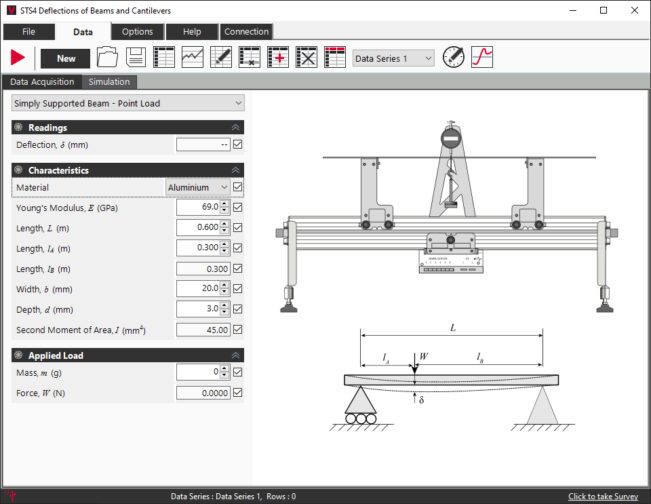
Task: Click the save disk icon
Action: coord(136,58)
